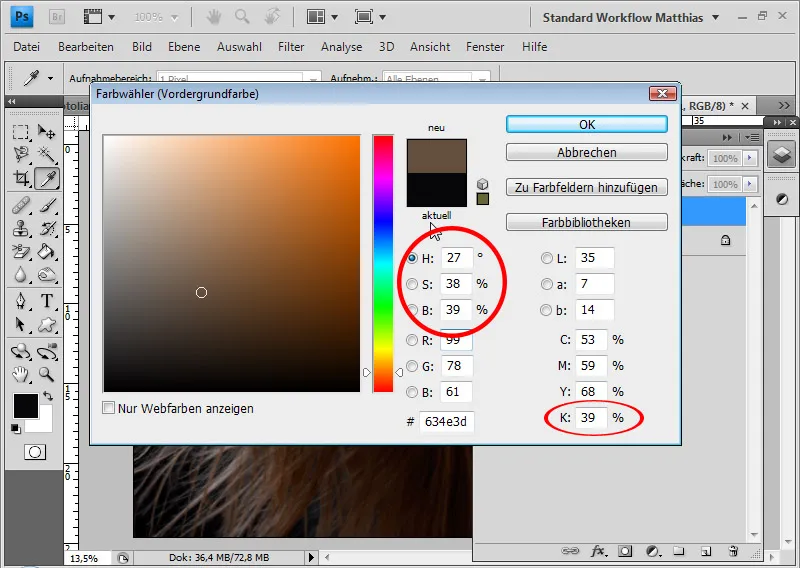Click Zu Farbfeldern hinzufügen button
Image resolution: width=800 pixels, height=568 pixels.
click(x=587, y=187)
